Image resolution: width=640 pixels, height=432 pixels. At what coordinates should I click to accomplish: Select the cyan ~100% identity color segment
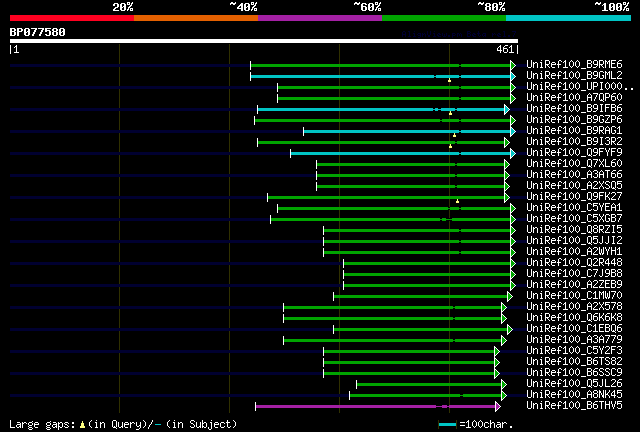coord(569,18)
